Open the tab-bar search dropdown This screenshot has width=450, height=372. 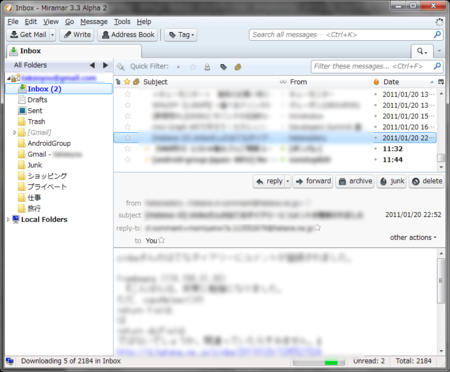422,51
